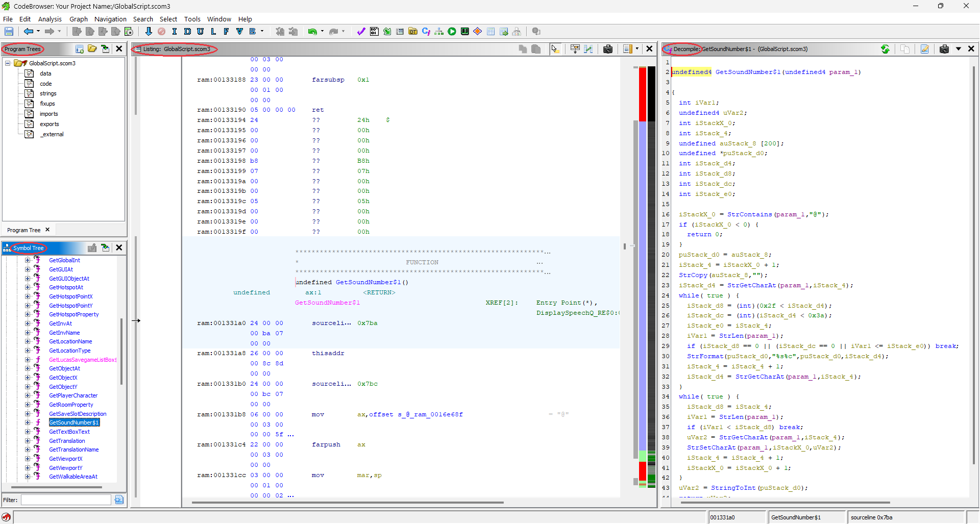The height and width of the screenshot is (524, 980).
Task: Go back to previous location arrow
Action: point(29,32)
